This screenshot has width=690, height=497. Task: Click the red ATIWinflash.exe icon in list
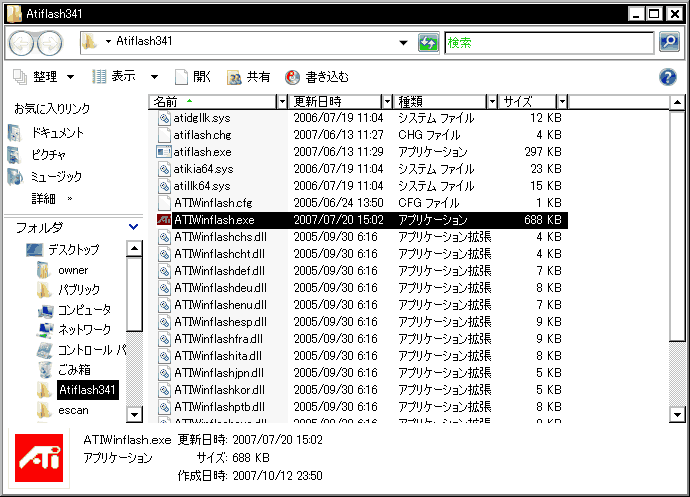click(164, 220)
